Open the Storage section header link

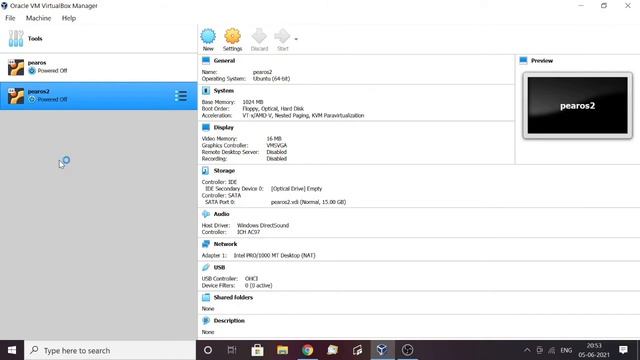pyautogui.click(x=224, y=171)
